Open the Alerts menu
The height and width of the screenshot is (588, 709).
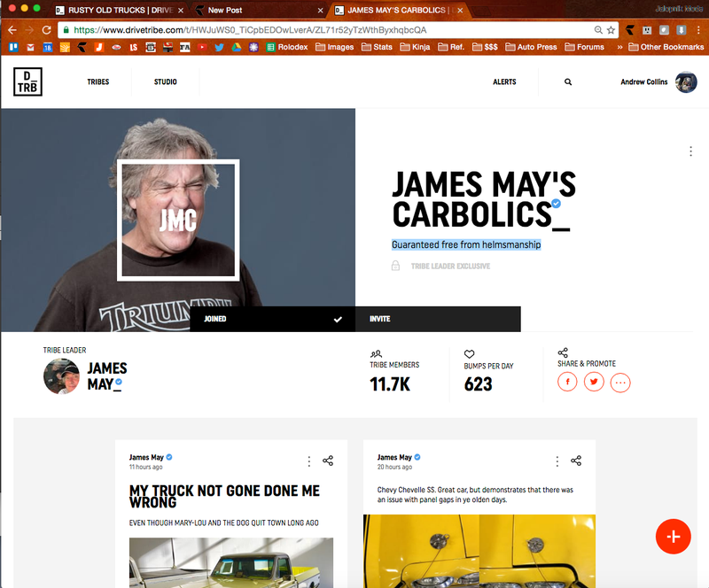tap(504, 81)
